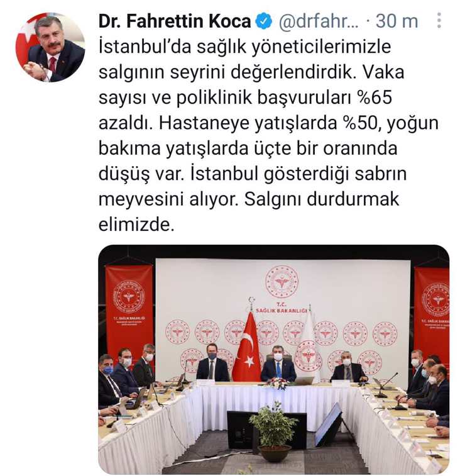Click the blue verified badge icon
This screenshot has width=465, height=476.
[263, 21]
